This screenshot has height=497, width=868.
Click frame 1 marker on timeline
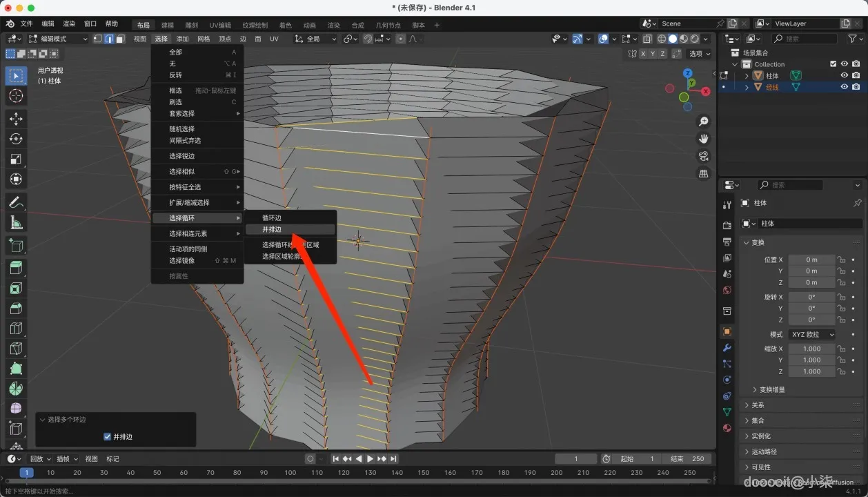tap(26, 473)
